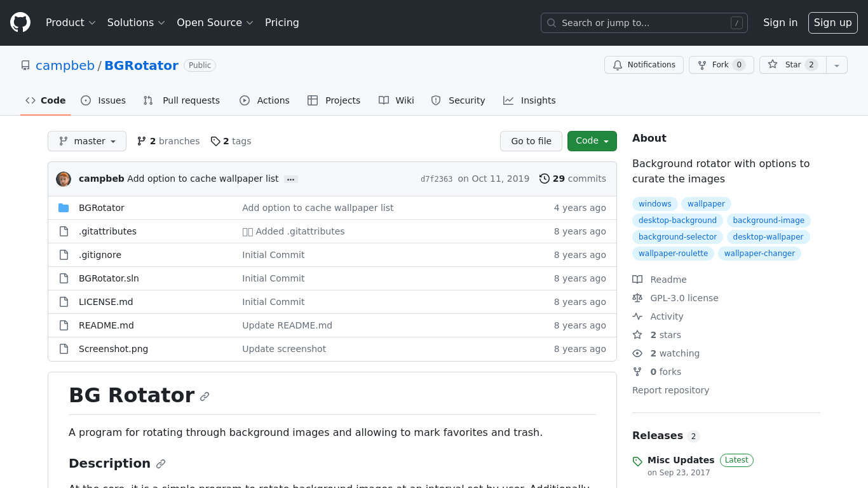Switch to the Wiki tab

click(397, 100)
